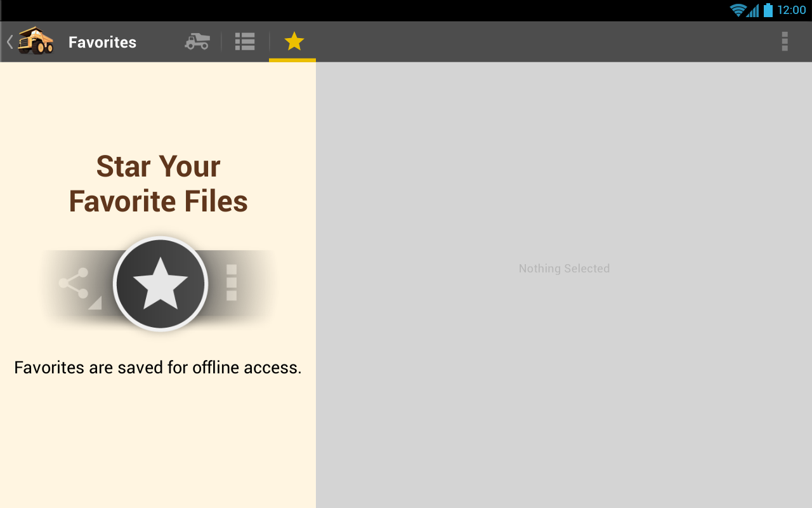Tap the three-dot icon in illustration
Image resolution: width=812 pixels, height=508 pixels.
point(232,283)
